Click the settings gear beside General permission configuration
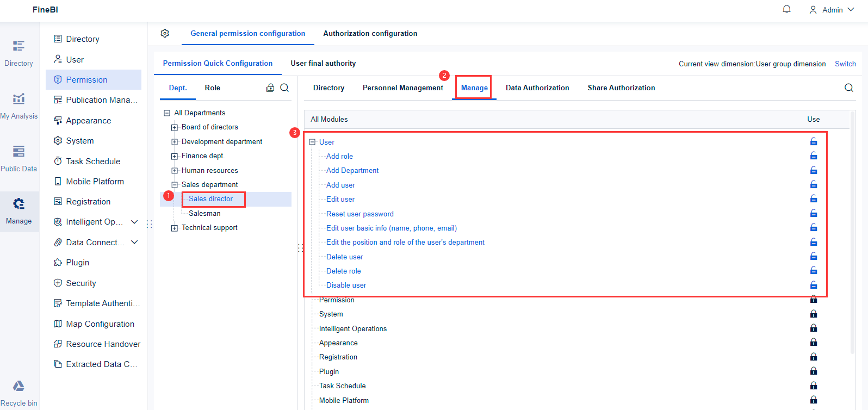The height and width of the screenshot is (410, 868). point(165,33)
